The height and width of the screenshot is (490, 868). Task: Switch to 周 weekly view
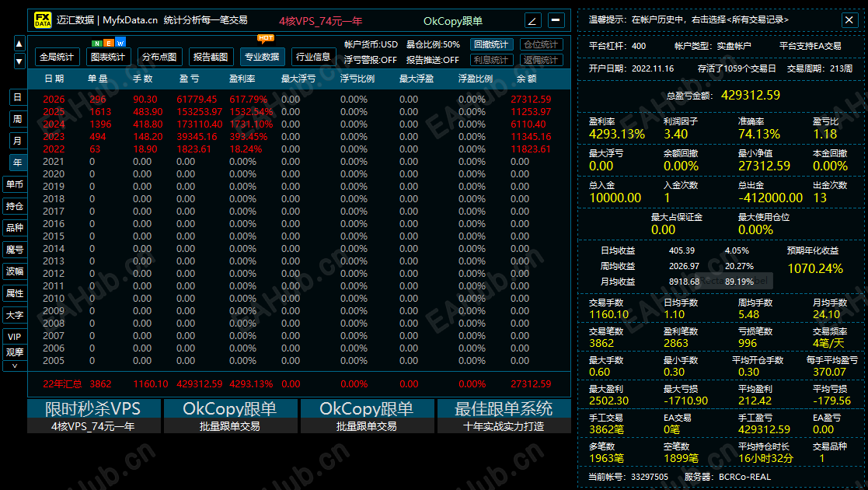[18, 119]
